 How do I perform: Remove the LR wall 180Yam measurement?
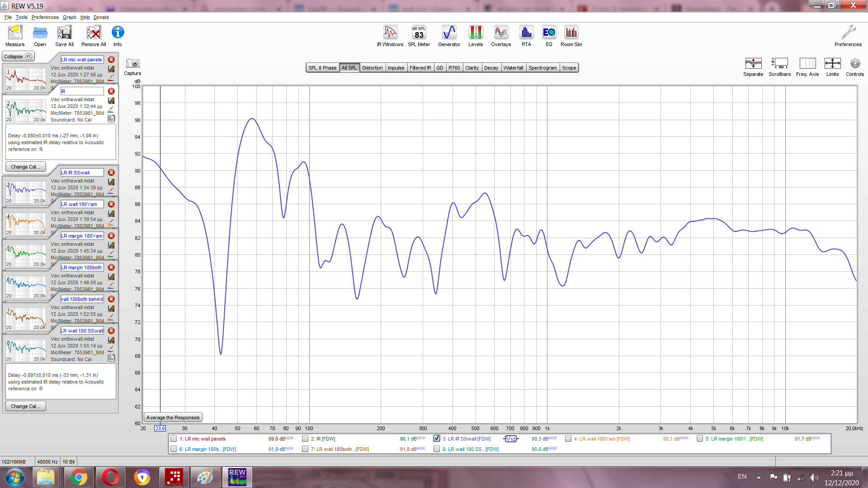tap(111, 204)
